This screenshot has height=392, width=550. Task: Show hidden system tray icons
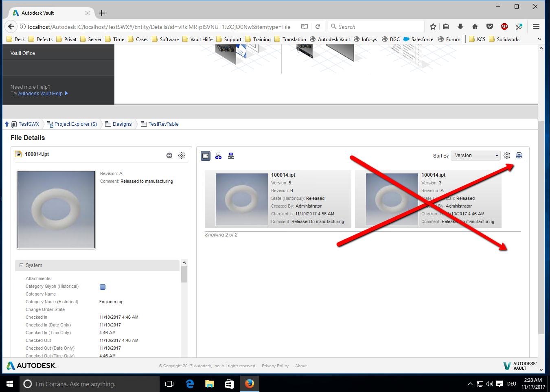coord(470,384)
